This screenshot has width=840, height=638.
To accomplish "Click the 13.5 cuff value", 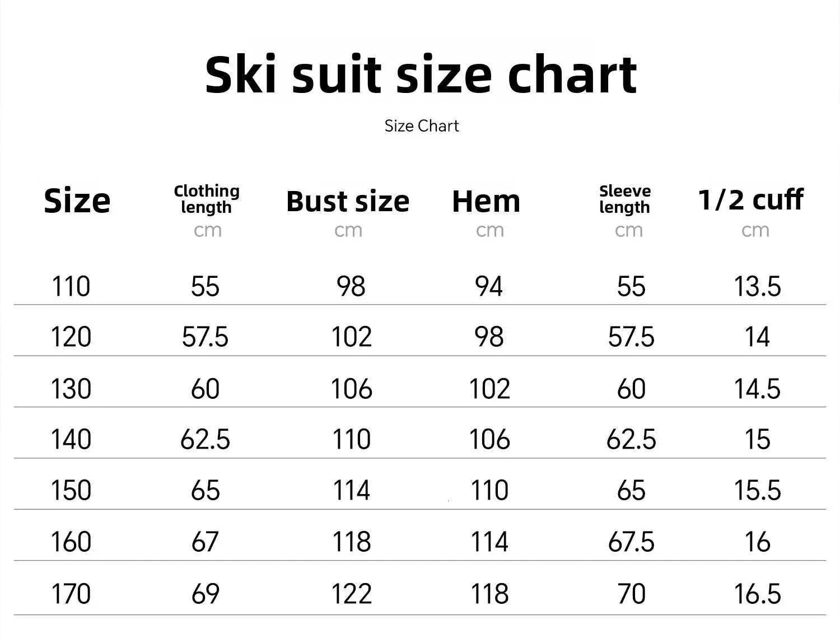I will click(757, 286).
